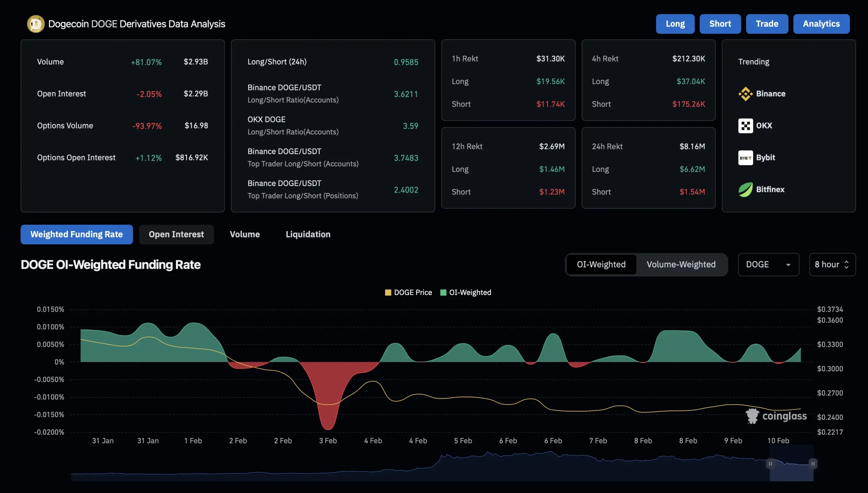Click Bybit exchange name in Trending

coord(766,158)
